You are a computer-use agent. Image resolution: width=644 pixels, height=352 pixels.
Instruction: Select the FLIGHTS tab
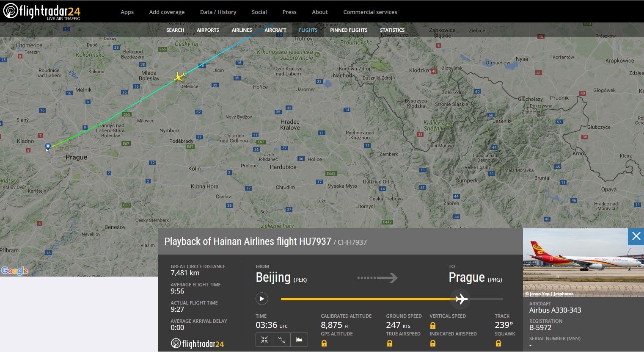tap(308, 30)
